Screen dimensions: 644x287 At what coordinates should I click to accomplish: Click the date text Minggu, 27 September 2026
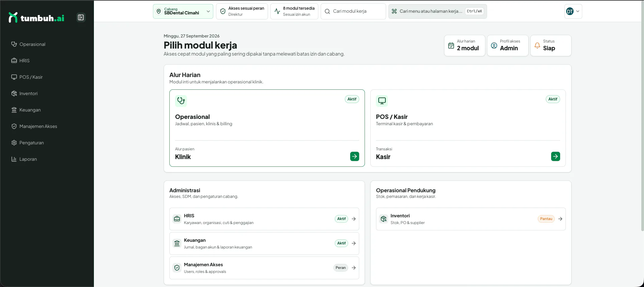[192, 36]
